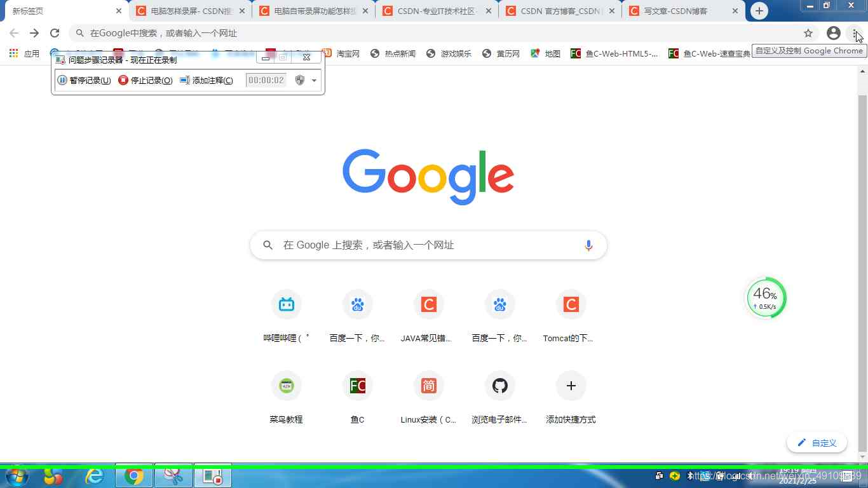This screenshot has width=868, height=488.
Task: Click the Google search magnifier icon
Action: [268, 245]
